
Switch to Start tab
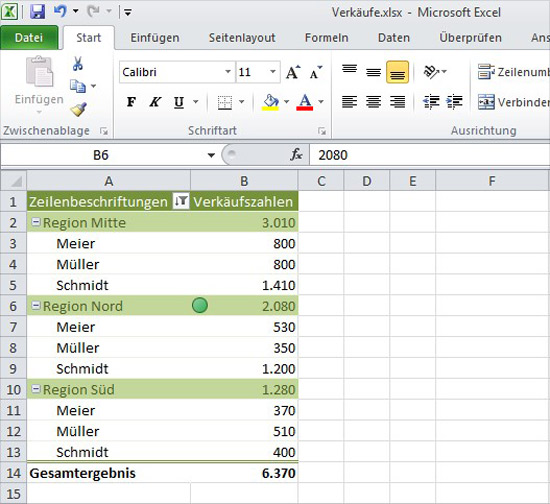(88, 38)
